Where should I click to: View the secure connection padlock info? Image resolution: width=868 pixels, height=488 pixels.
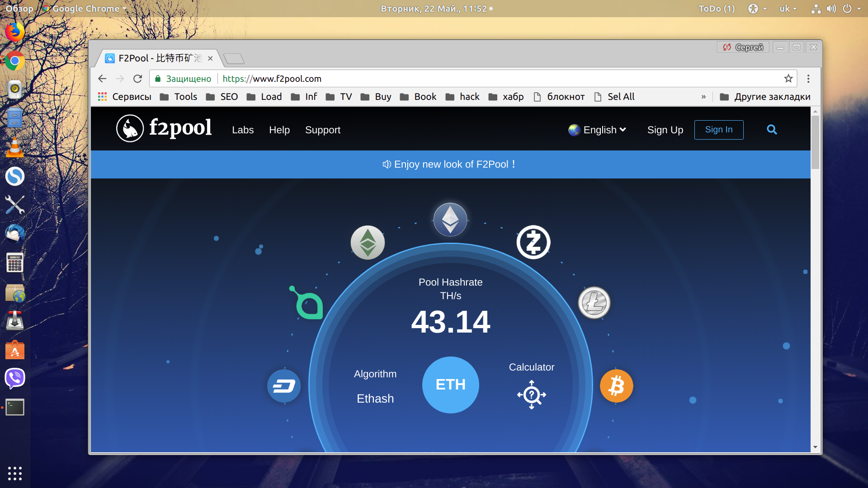coord(158,79)
